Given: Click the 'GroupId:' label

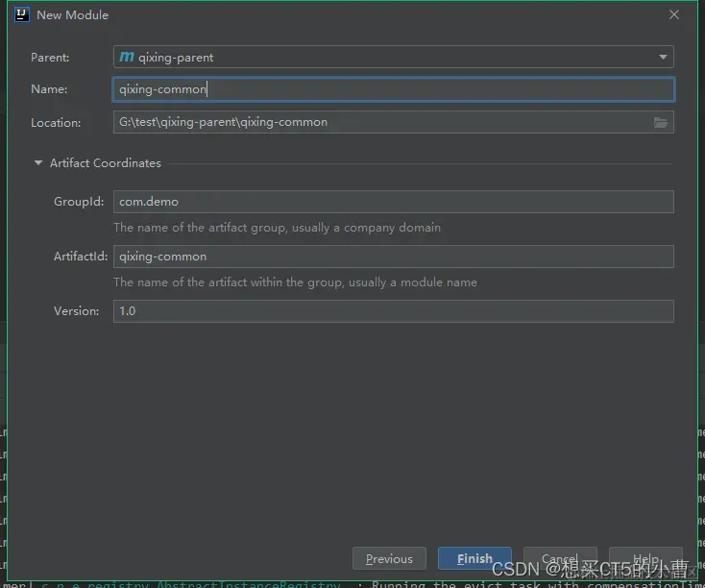Looking at the screenshot, I should [79, 202].
